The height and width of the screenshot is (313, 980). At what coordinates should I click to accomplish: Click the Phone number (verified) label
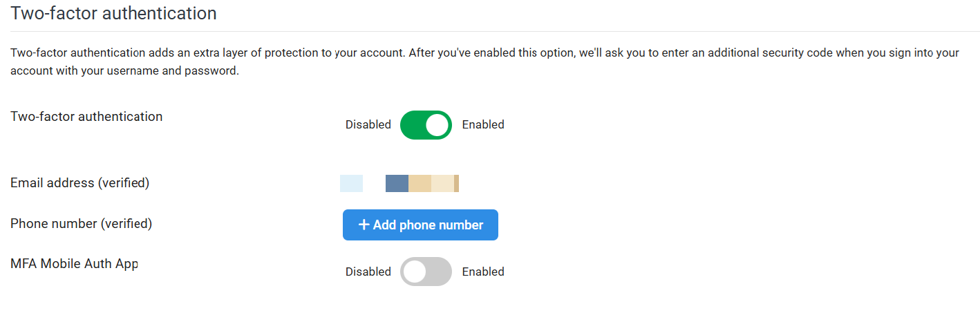coord(82,223)
